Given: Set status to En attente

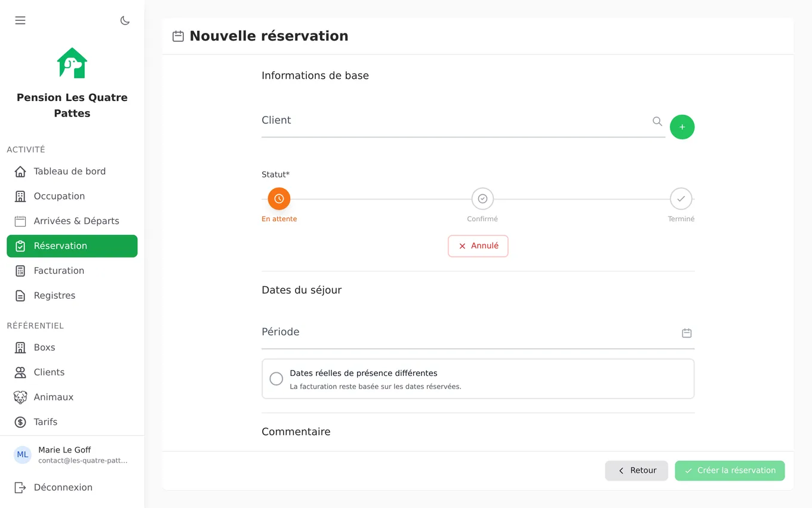Looking at the screenshot, I should point(279,199).
